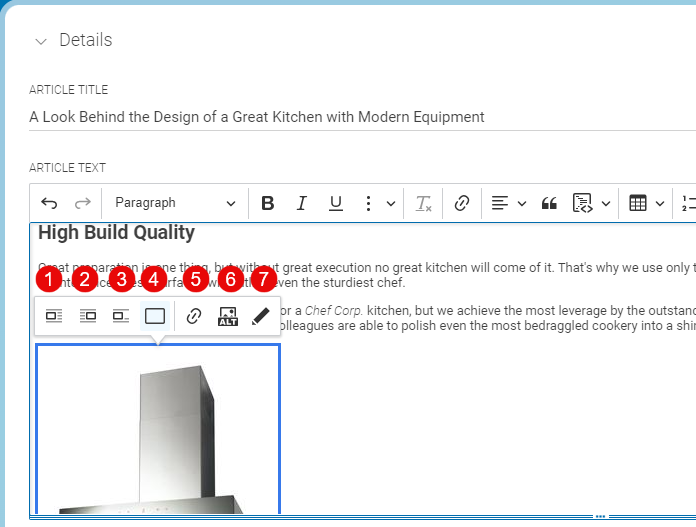Open the insert table dropdown
The image size is (696, 527).
647,203
